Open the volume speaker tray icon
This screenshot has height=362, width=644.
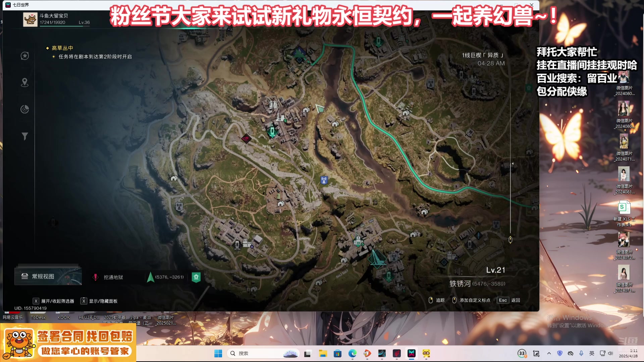pyautogui.click(x=610, y=353)
